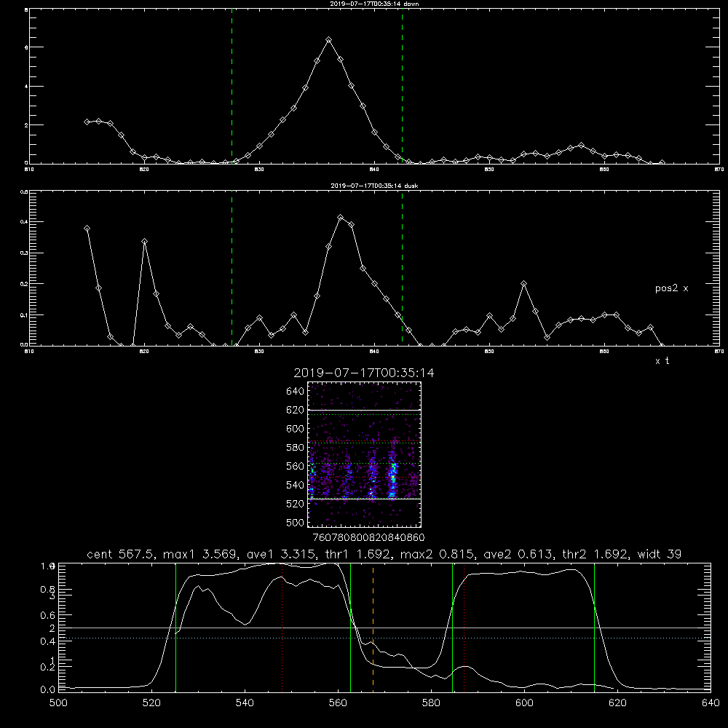Image resolution: width=728 pixels, height=728 pixels.
Task: Click heatmap y-axis label 580
Action: (x=296, y=448)
